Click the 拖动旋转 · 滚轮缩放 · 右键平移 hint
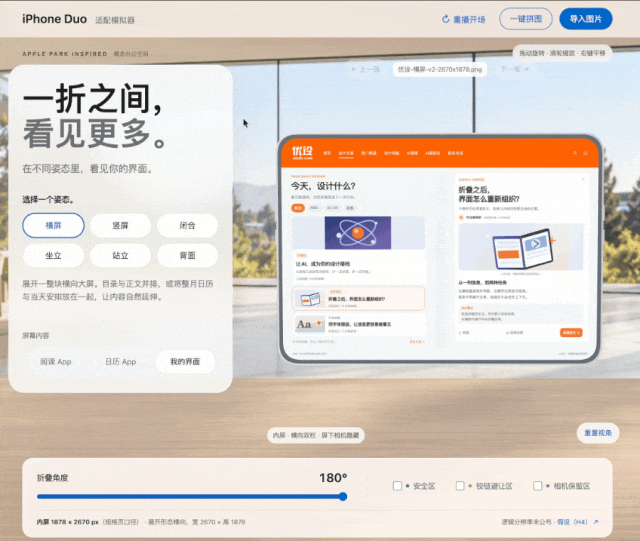The width and height of the screenshot is (640, 541). tap(562, 53)
